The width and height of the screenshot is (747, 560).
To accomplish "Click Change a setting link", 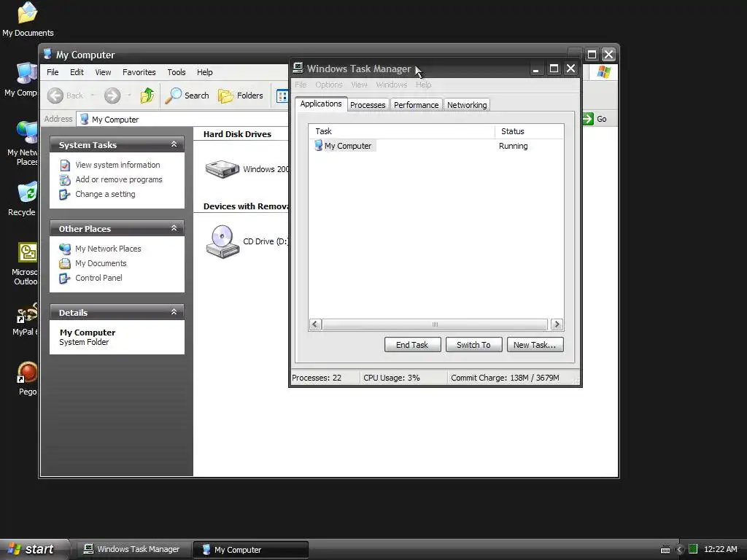I will tap(105, 194).
